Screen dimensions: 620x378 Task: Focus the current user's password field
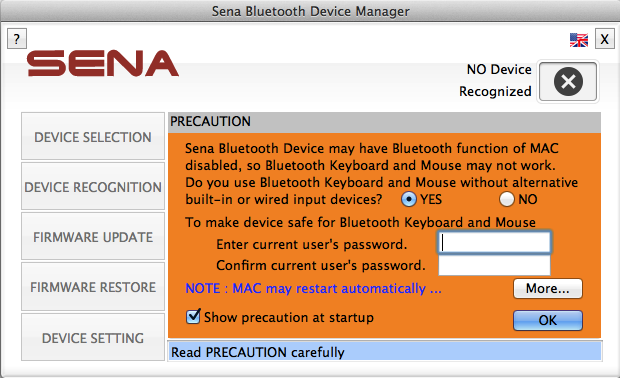coord(494,242)
